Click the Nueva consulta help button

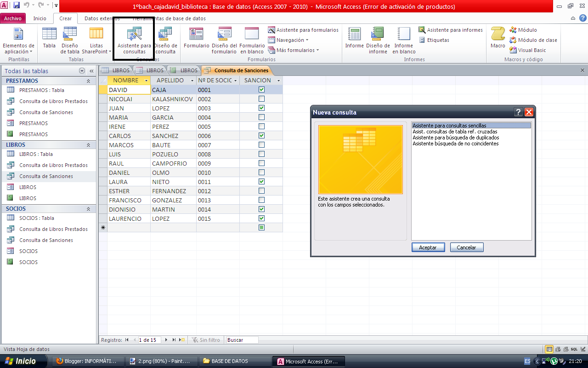coord(518,112)
